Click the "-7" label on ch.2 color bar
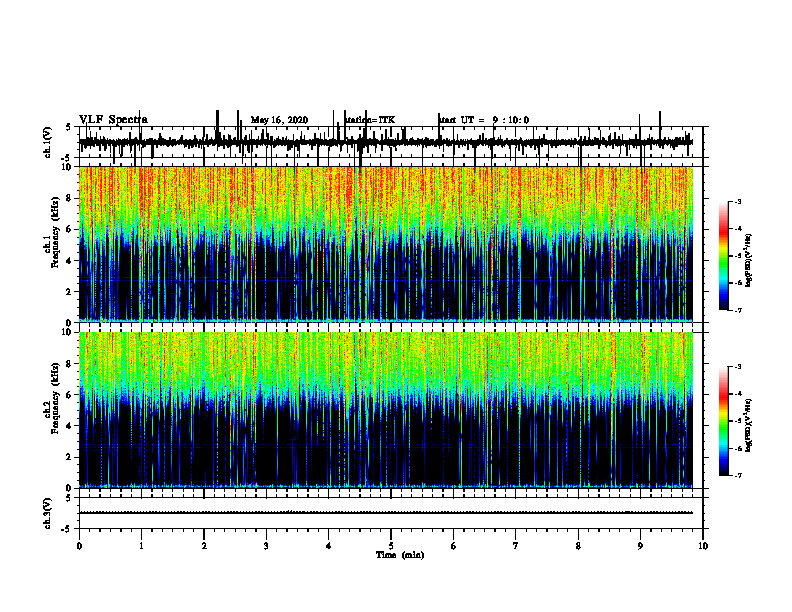 point(738,475)
